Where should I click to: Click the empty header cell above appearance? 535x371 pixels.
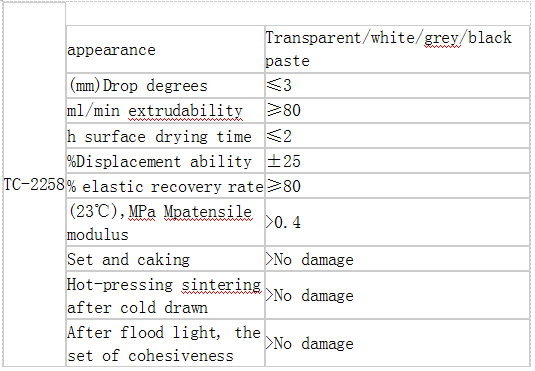coord(298,14)
